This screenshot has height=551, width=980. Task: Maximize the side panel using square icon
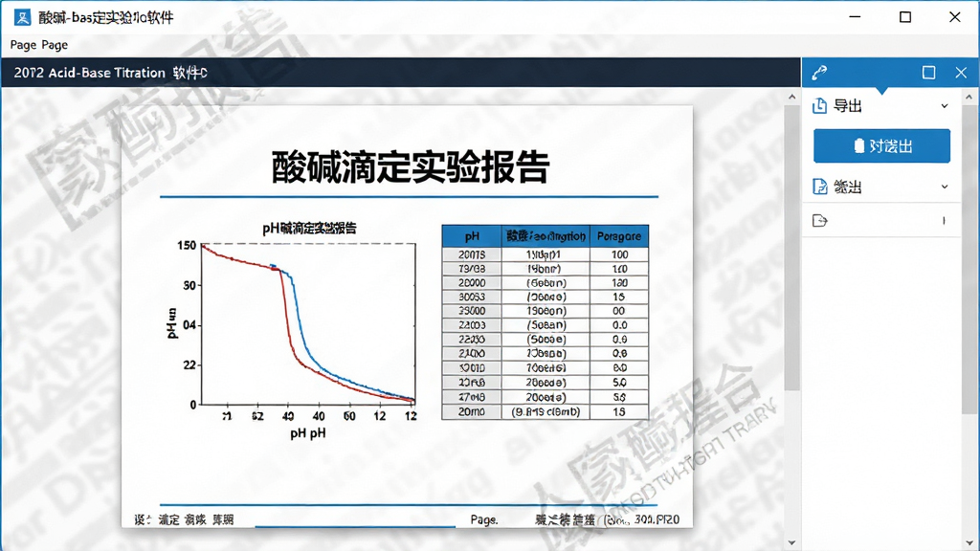(928, 73)
